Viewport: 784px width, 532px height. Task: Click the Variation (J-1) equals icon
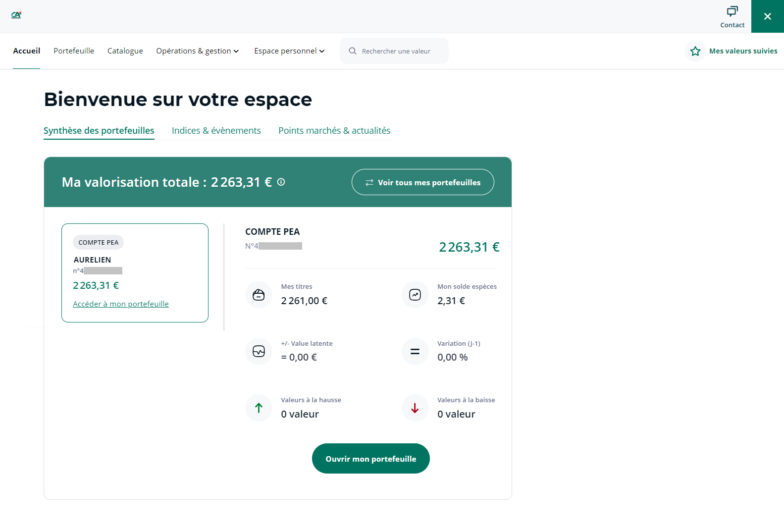415,351
